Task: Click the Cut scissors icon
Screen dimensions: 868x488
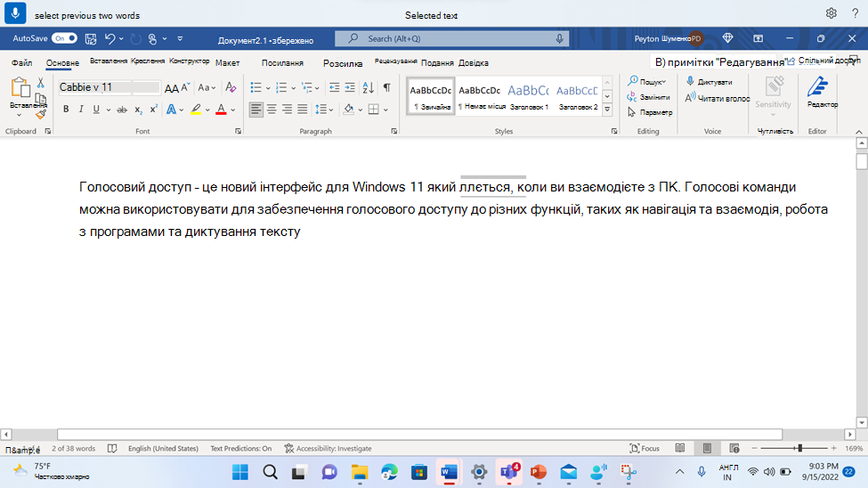Action: (x=40, y=83)
